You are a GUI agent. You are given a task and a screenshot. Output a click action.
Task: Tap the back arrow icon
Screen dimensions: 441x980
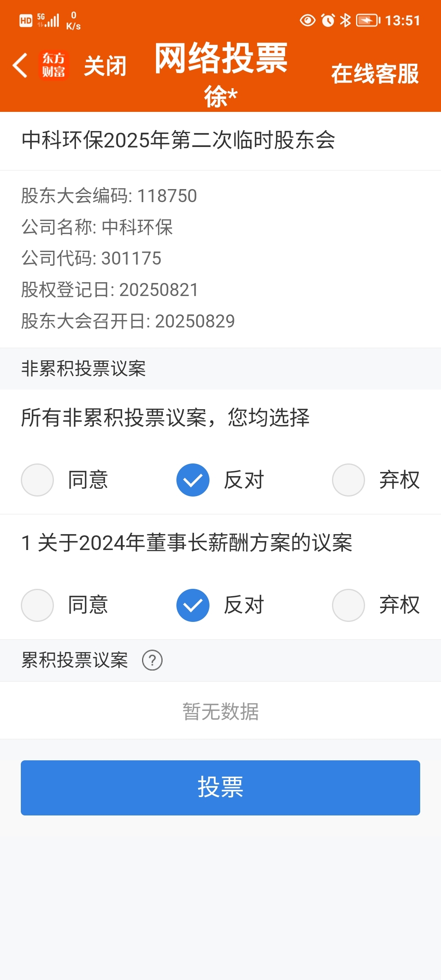(x=20, y=65)
